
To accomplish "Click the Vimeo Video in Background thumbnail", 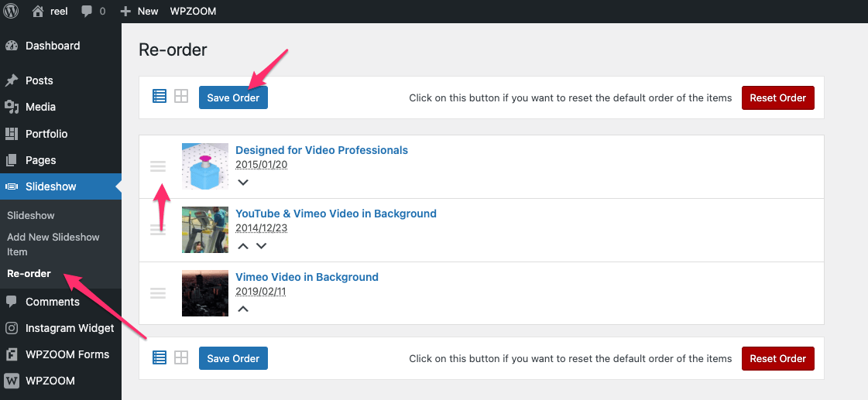I will coord(205,293).
